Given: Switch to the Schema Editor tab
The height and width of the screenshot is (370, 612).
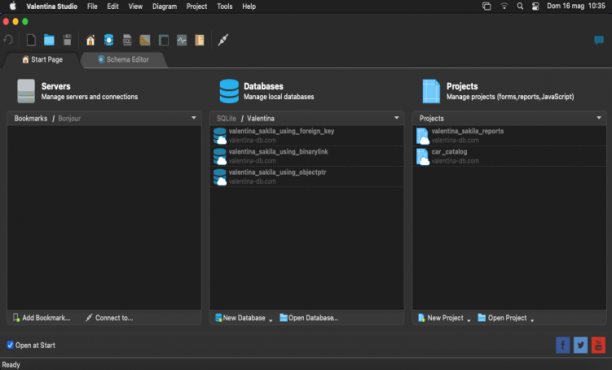Looking at the screenshot, I should point(123,60).
